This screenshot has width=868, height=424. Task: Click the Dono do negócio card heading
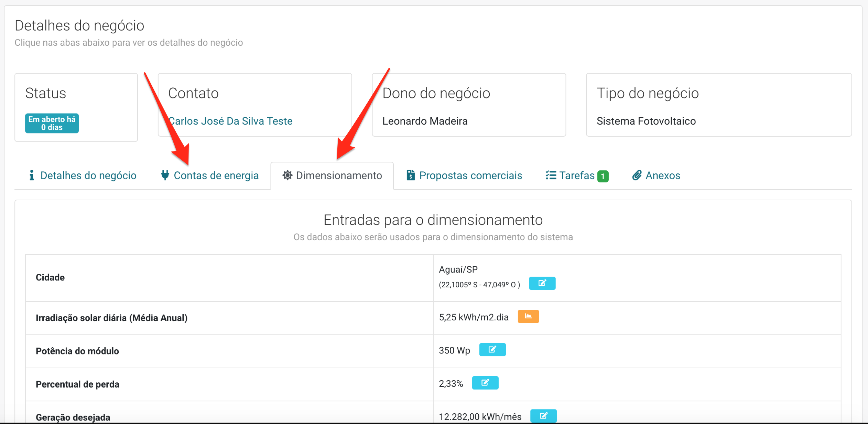436,93
